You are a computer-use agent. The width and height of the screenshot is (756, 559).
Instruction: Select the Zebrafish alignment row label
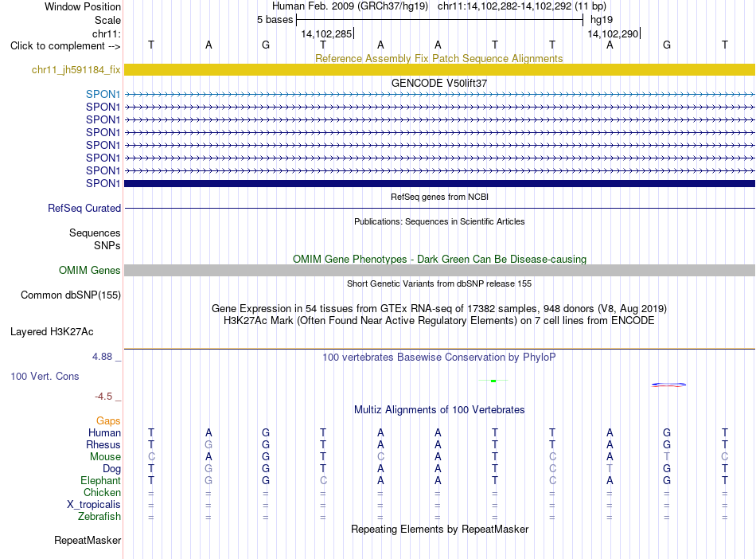pos(99,517)
